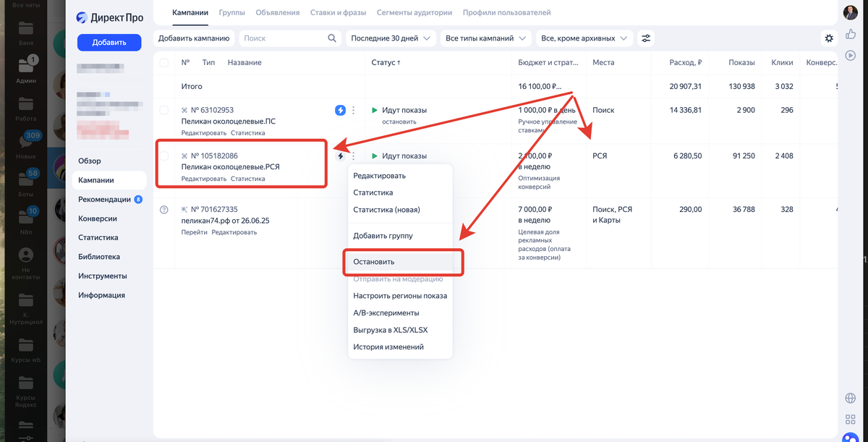
Task: Open the filter sliders icon
Action: pos(646,38)
